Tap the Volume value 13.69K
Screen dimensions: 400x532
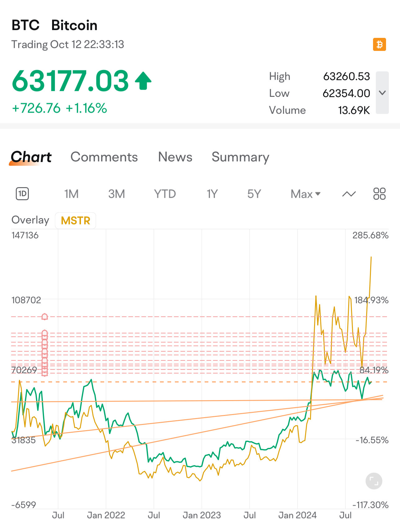(x=354, y=110)
